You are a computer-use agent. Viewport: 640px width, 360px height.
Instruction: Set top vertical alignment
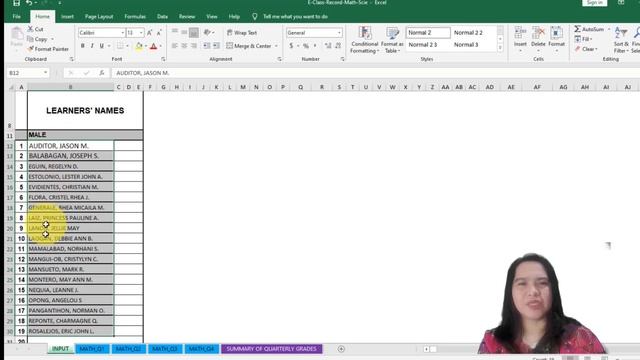point(175,32)
